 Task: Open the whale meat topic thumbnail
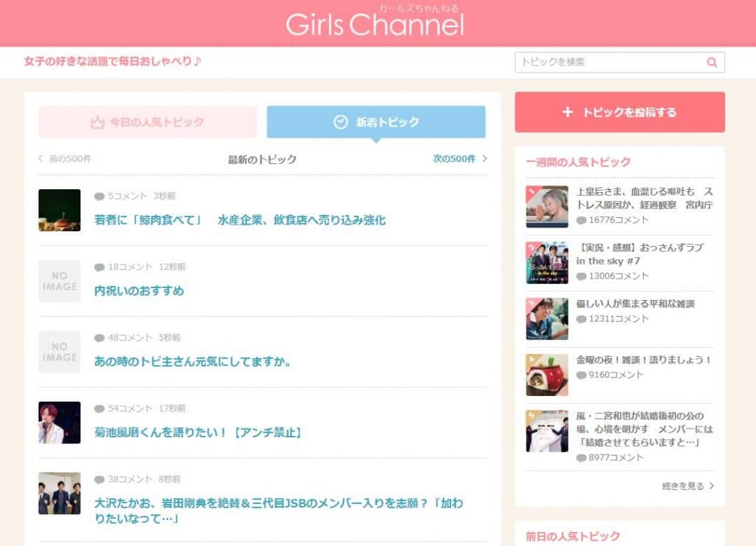pos(59,211)
